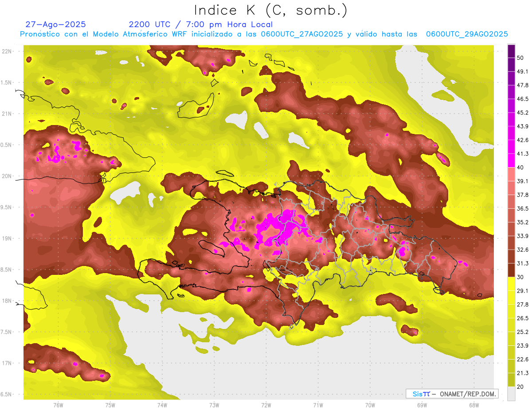Click the "40" colorbar value label
Viewport: 532px width, 411px height.
tap(520, 168)
